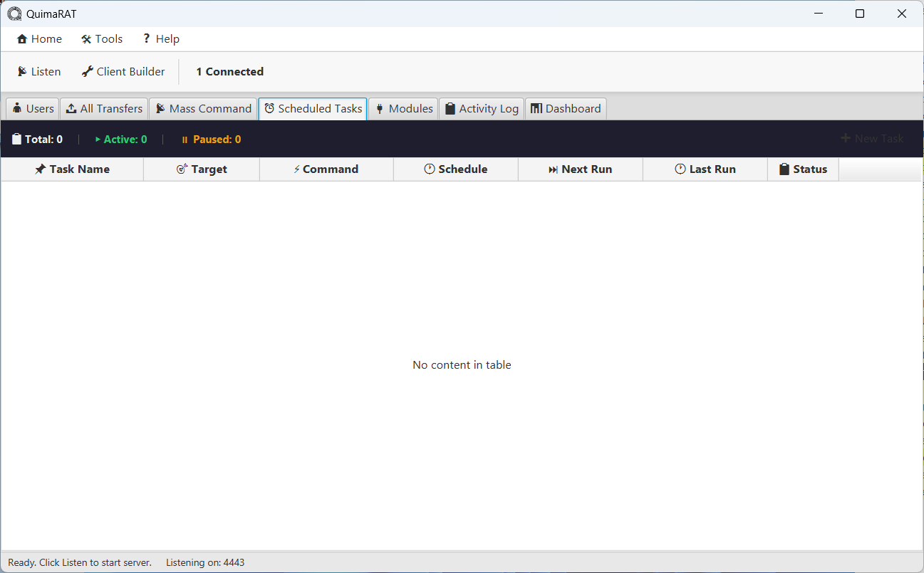This screenshot has height=573, width=924.
Task: Open the Help menu
Action: pyautogui.click(x=160, y=38)
